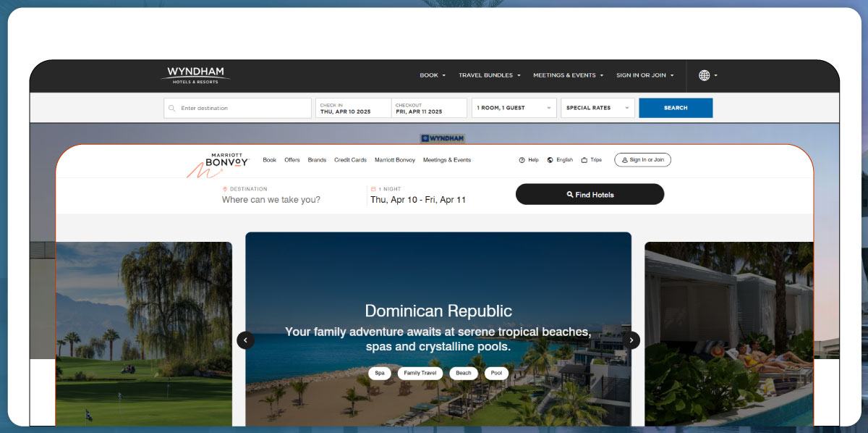Viewport: 868px width, 433px height.
Task: Open the 1 Room, 1 Guest dropdown
Action: [x=514, y=108]
